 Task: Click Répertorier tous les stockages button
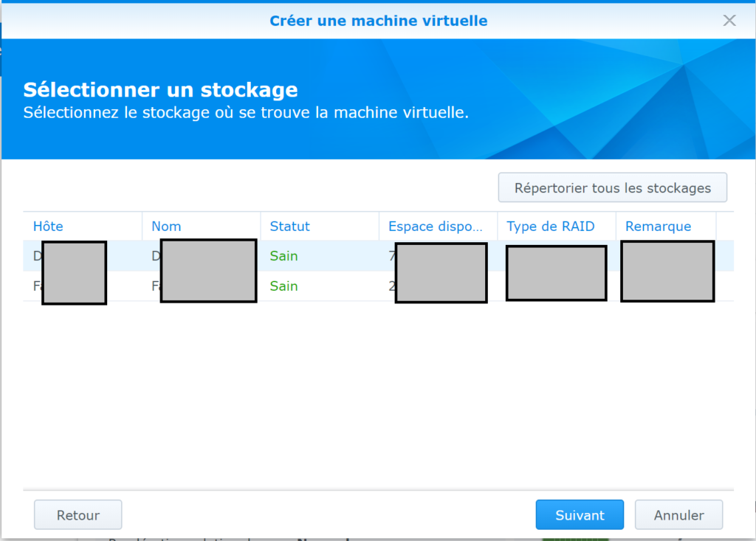[x=612, y=188]
